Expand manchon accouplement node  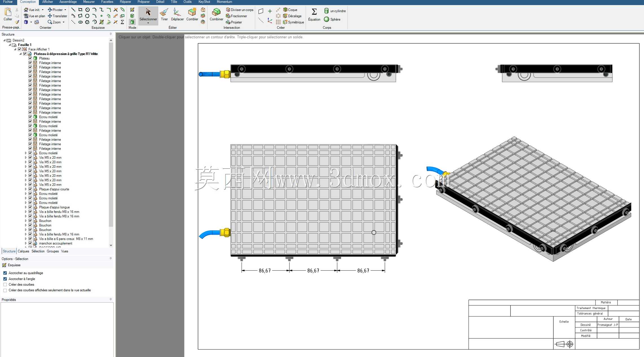[x=26, y=243]
